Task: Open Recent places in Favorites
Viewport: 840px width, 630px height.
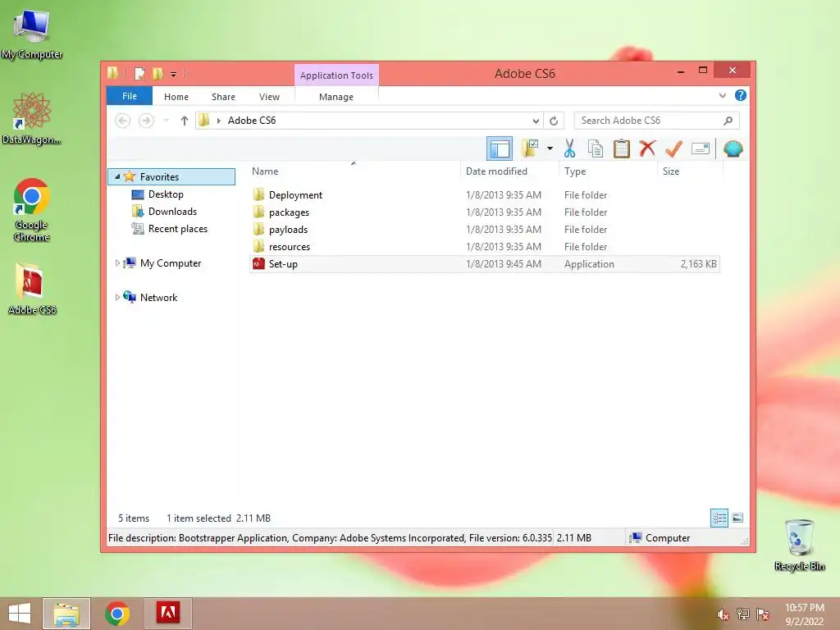Action: click(x=178, y=229)
